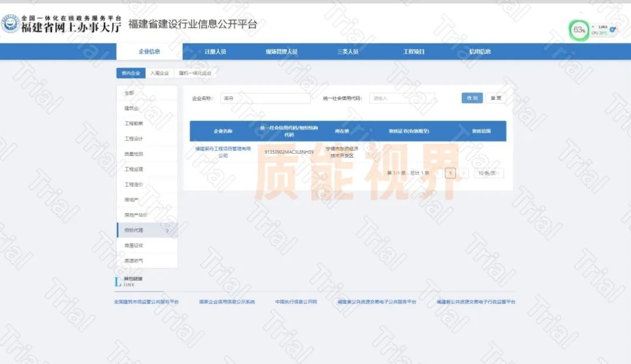
Task: Open the 工程项目 tab
Action: (414, 51)
